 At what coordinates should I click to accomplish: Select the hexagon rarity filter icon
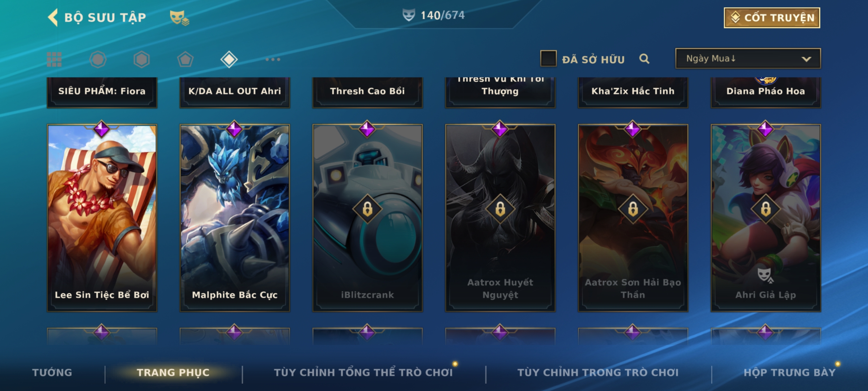pyautogui.click(x=141, y=59)
